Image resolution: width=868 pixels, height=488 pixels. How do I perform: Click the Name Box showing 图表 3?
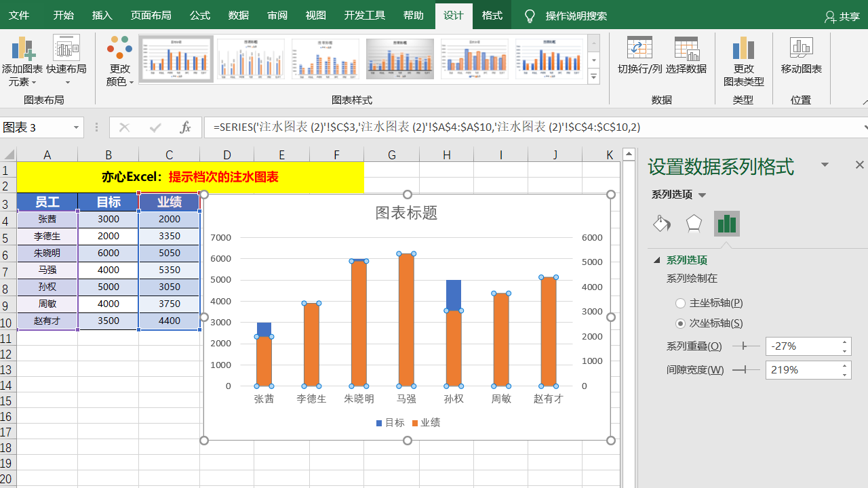[x=35, y=127]
